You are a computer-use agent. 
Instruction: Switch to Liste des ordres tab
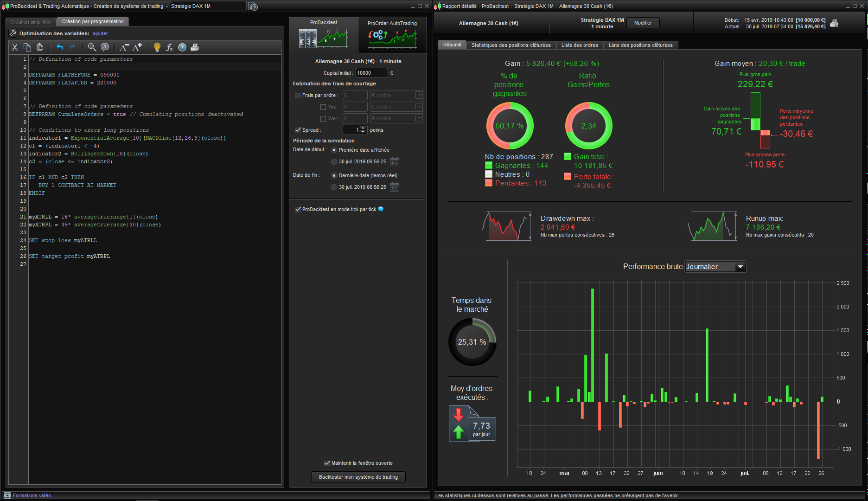(x=579, y=45)
